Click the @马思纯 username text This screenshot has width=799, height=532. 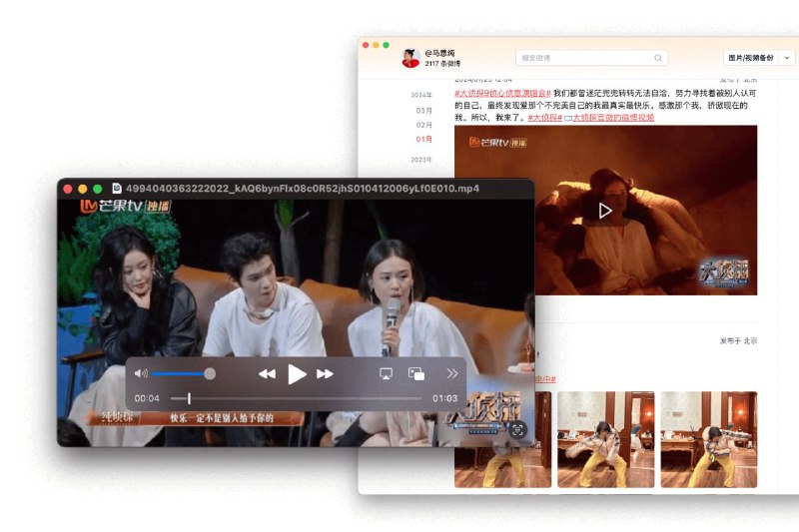pyautogui.click(x=439, y=53)
